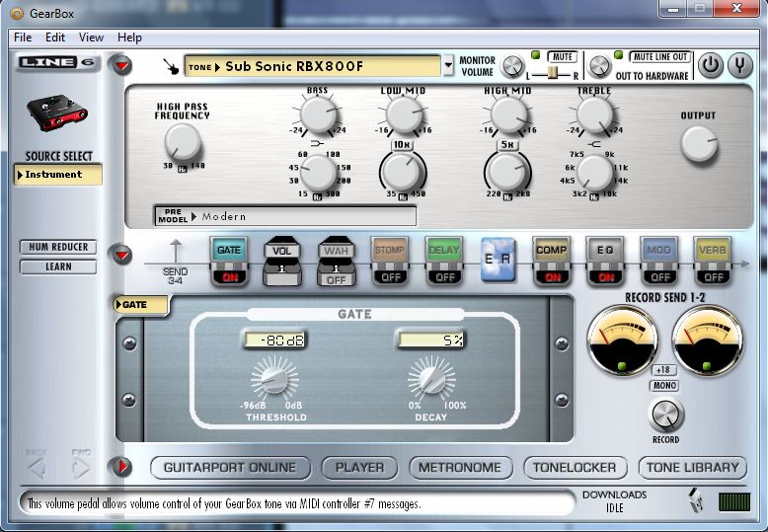Click the Line 6 logo
This screenshot has height=532, width=768.
point(57,62)
